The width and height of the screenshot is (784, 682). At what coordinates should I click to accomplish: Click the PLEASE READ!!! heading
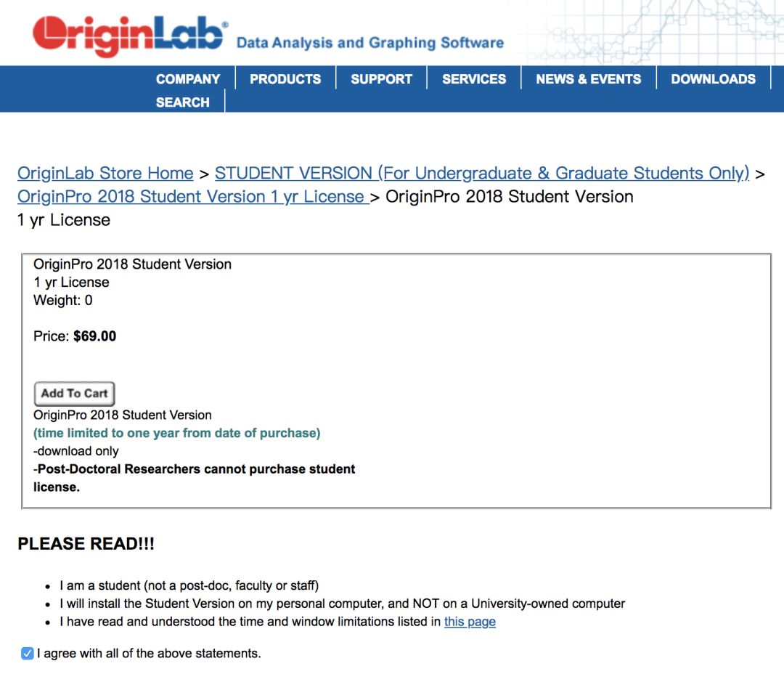click(x=86, y=544)
